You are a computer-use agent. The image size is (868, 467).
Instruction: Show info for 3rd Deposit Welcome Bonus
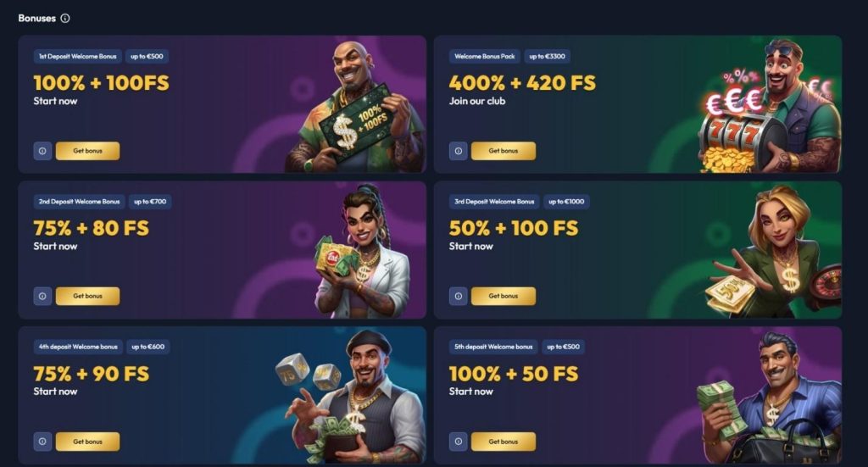click(459, 296)
